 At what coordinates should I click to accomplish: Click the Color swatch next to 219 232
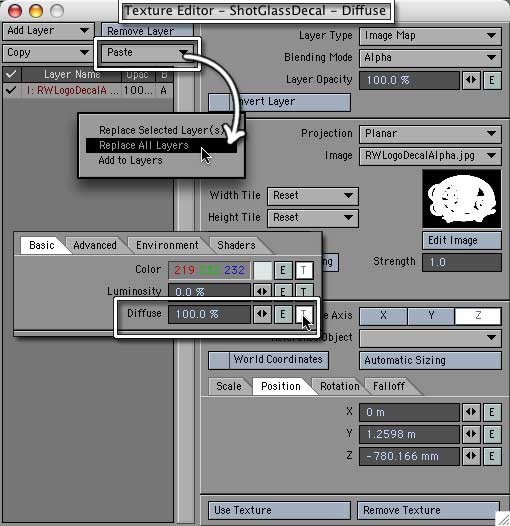coord(263,270)
